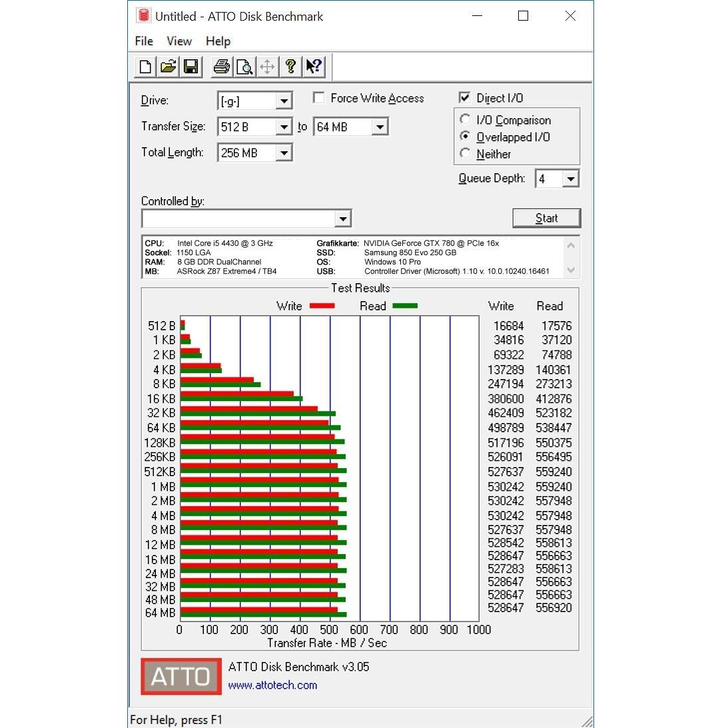
Task: Click the Start benchmark button
Action: tap(546, 218)
